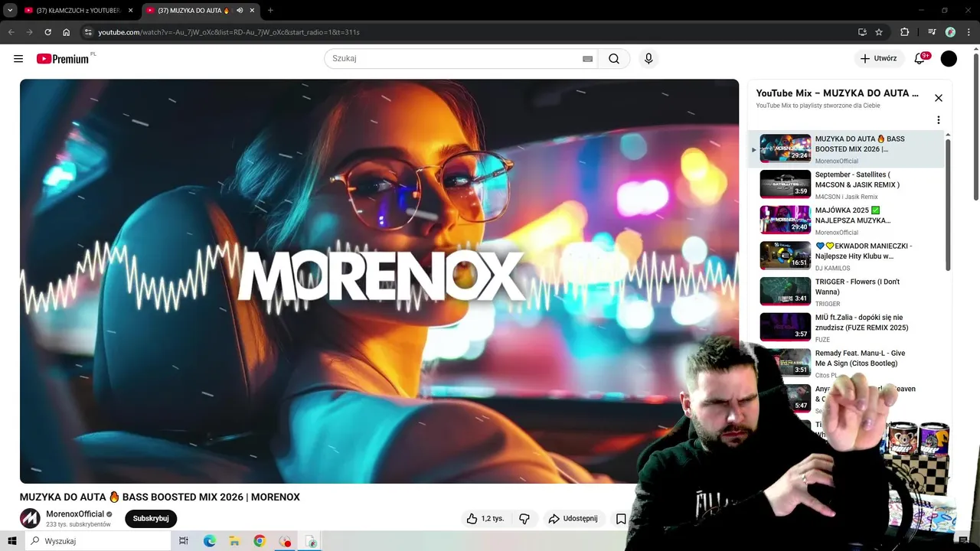Click DJ KAMILOS channel name in playlist
The width and height of the screenshot is (980, 551).
833,269
